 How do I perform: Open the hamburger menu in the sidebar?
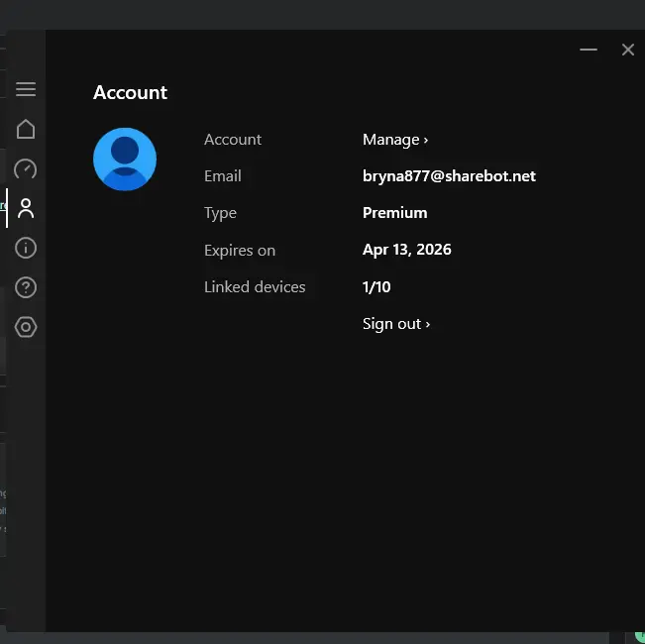tap(26, 89)
